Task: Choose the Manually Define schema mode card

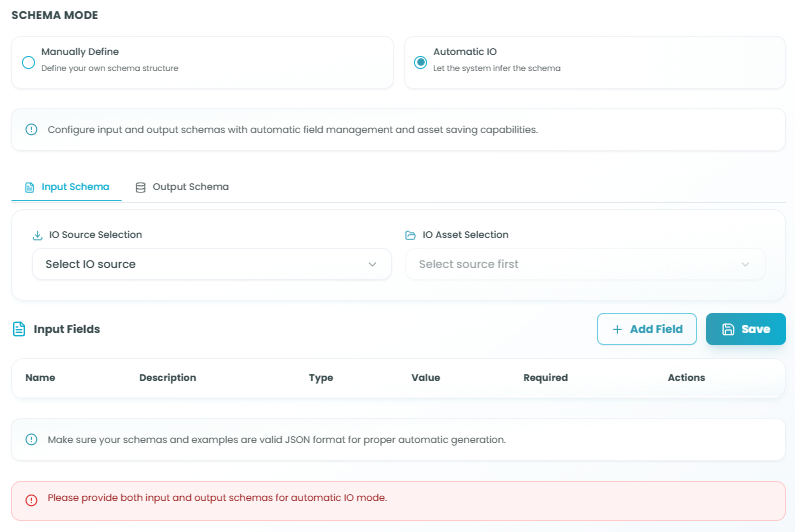Action: click(202, 62)
